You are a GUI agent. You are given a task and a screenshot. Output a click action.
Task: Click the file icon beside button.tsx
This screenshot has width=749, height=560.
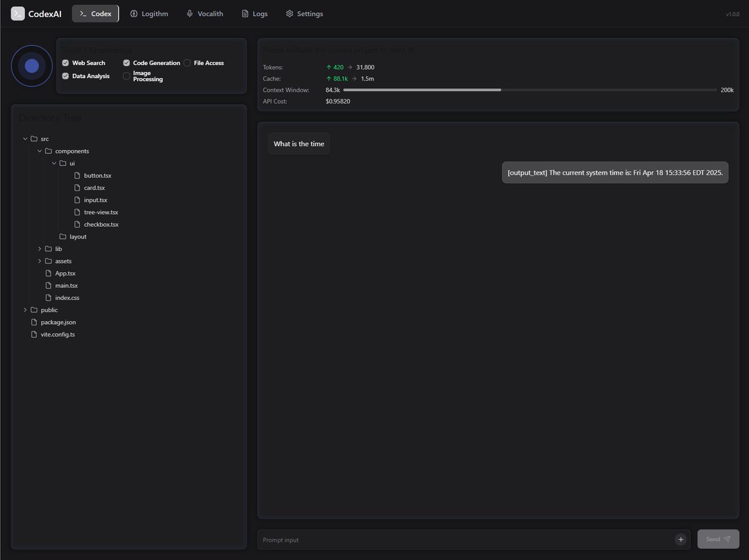[x=77, y=175]
